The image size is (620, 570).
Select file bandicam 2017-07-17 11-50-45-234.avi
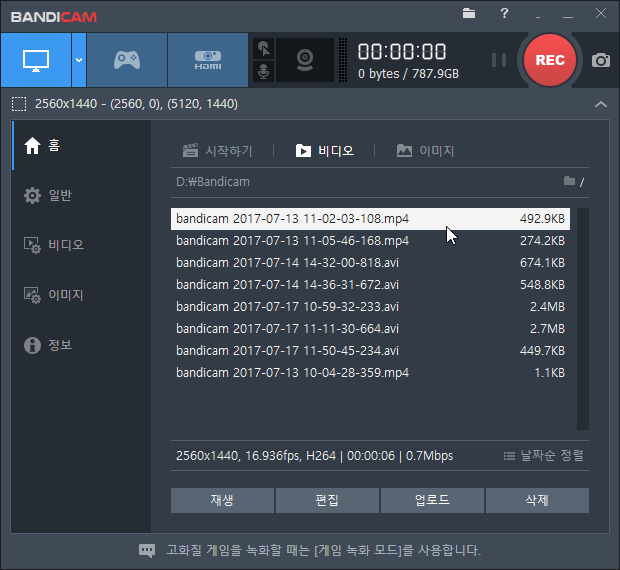click(370, 351)
